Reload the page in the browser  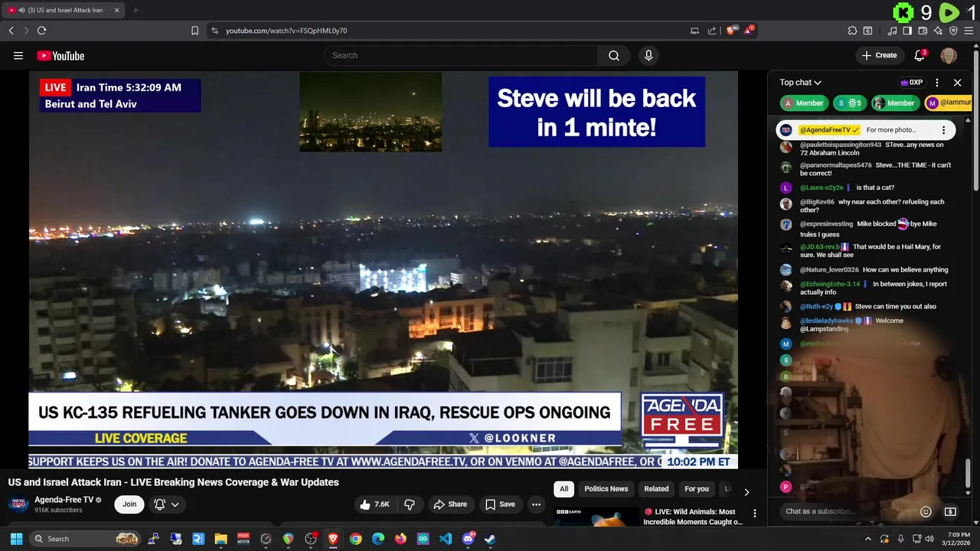pyautogui.click(x=41, y=31)
